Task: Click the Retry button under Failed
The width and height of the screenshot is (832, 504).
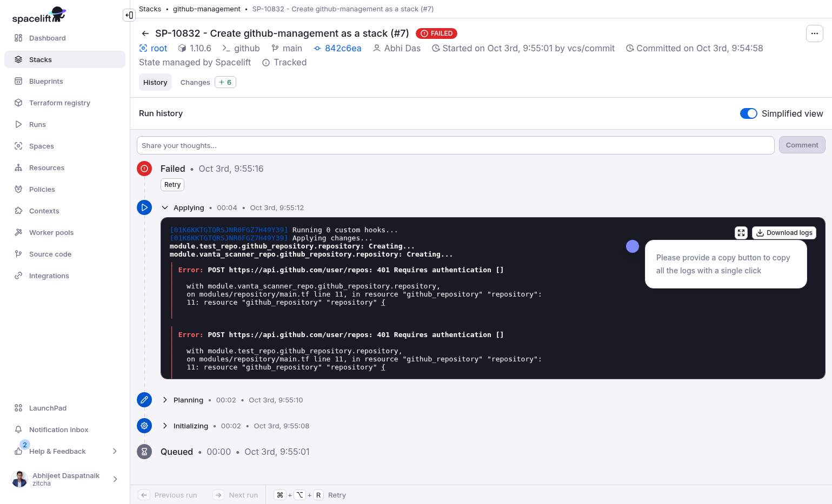Action: (172, 185)
